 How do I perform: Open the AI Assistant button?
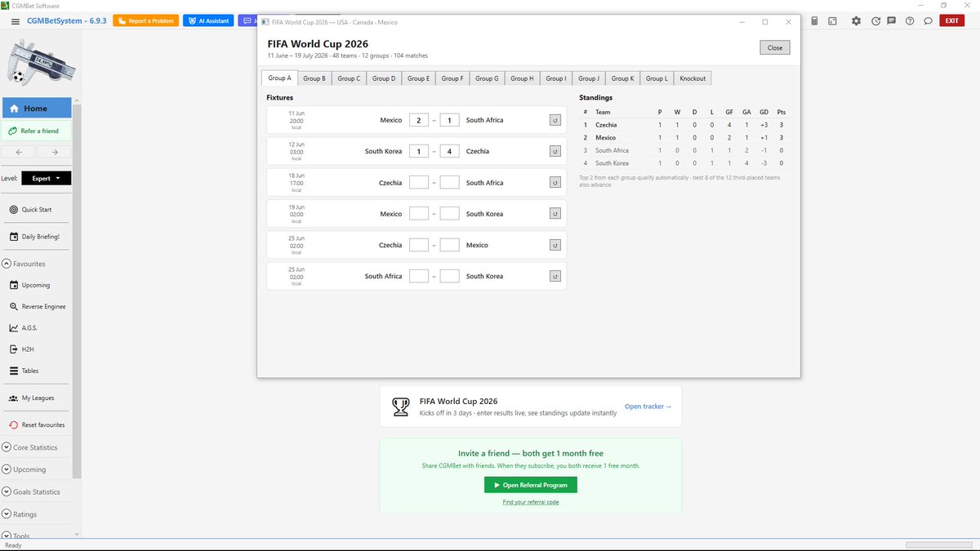[208, 21]
